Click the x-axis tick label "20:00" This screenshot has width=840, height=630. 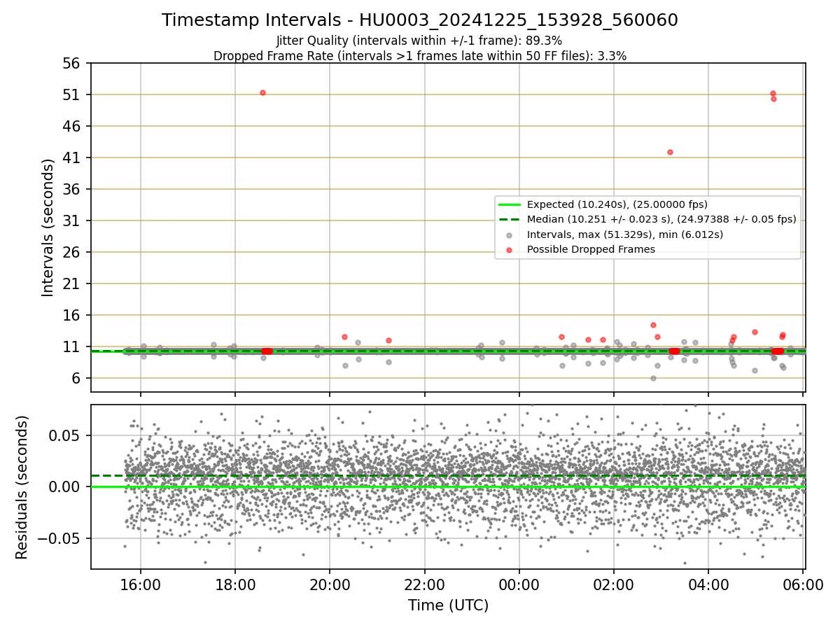point(330,584)
